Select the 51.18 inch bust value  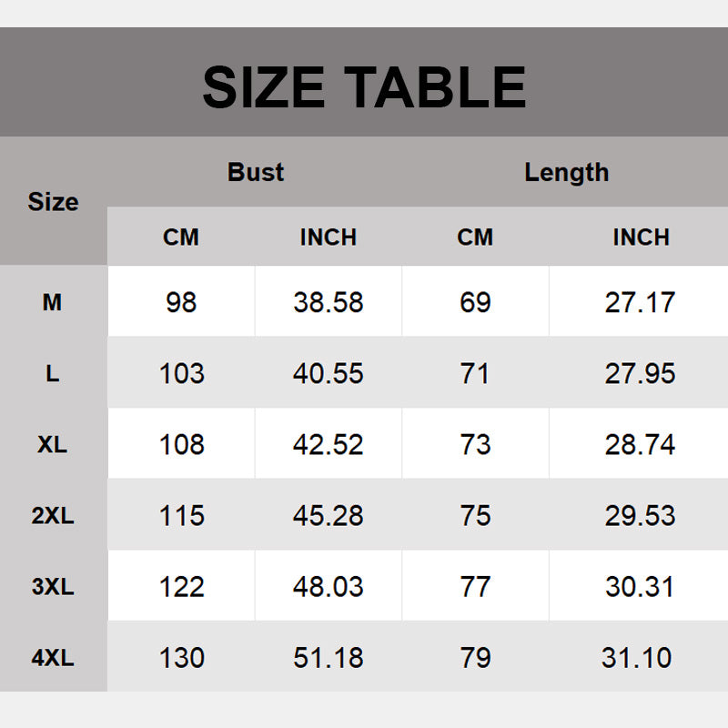click(x=329, y=657)
